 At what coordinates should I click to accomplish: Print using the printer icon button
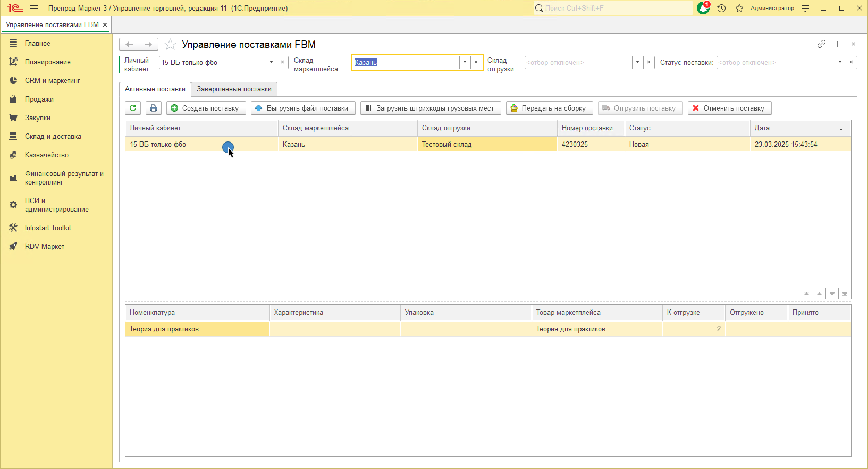point(154,108)
